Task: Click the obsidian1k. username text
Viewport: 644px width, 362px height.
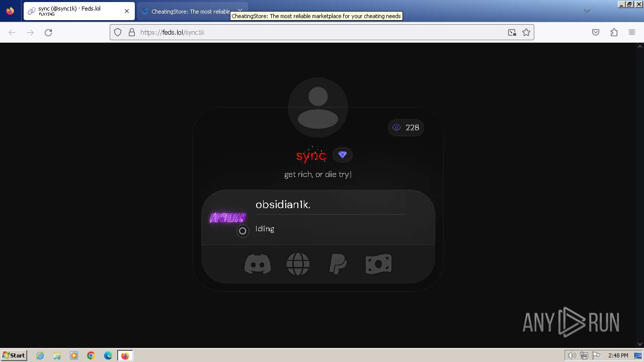Action: click(283, 205)
